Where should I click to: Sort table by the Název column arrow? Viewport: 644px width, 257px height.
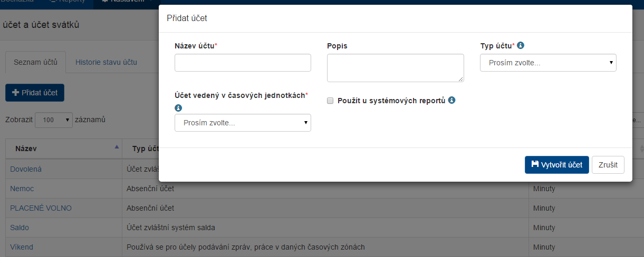(x=117, y=148)
